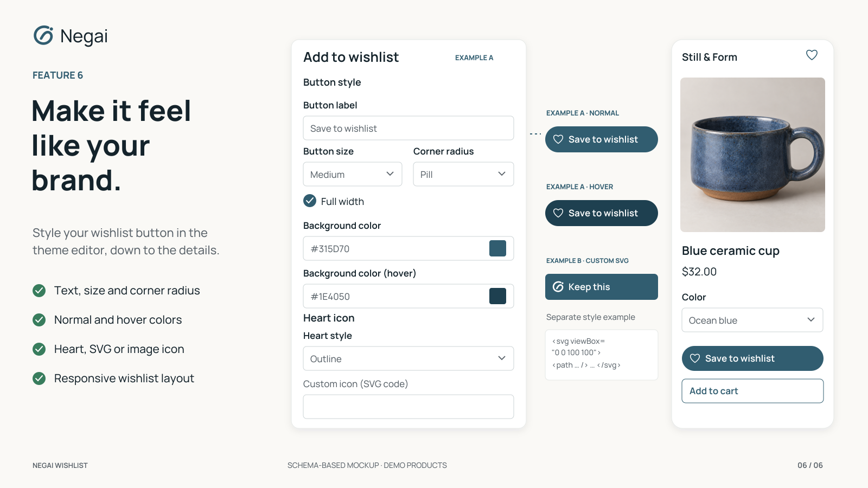Open the Button size Medium dropdown
The image size is (868, 488).
coord(353,174)
